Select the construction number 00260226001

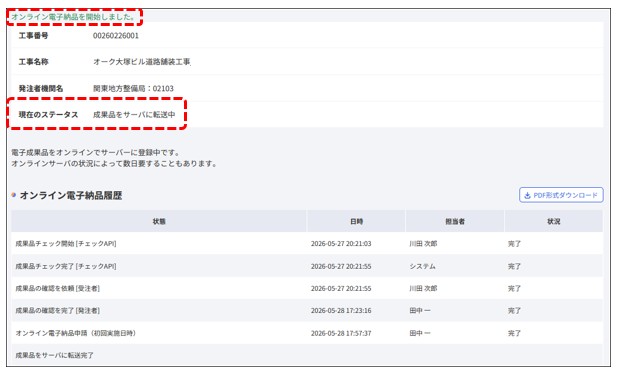point(116,35)
